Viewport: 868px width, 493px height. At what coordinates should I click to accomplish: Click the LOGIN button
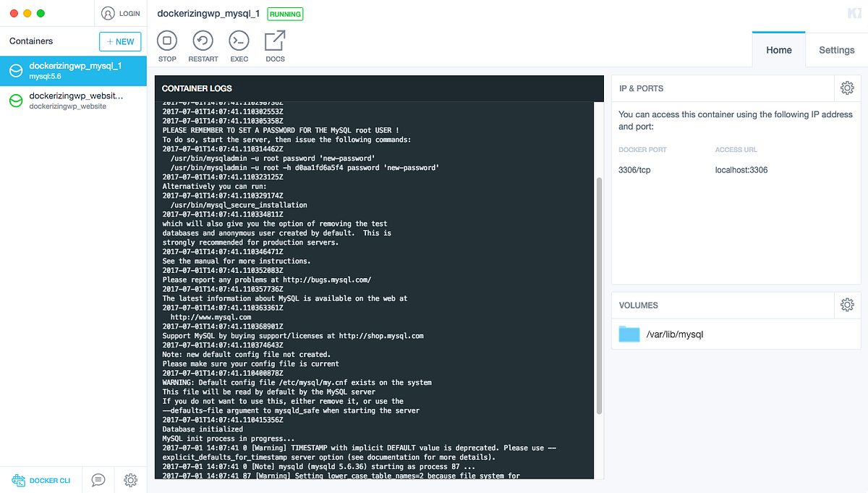click(122, 12)
